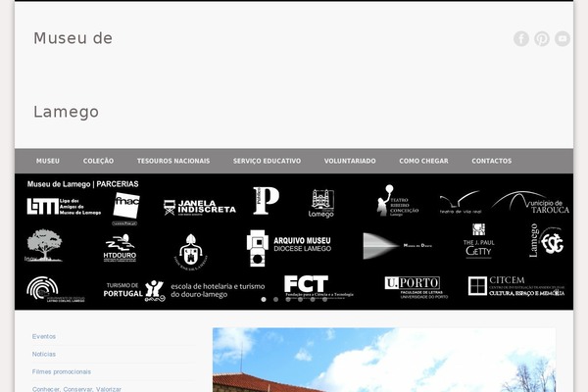
Task: Click the word Lamego in the page header title
Action: tap(66, 112)
